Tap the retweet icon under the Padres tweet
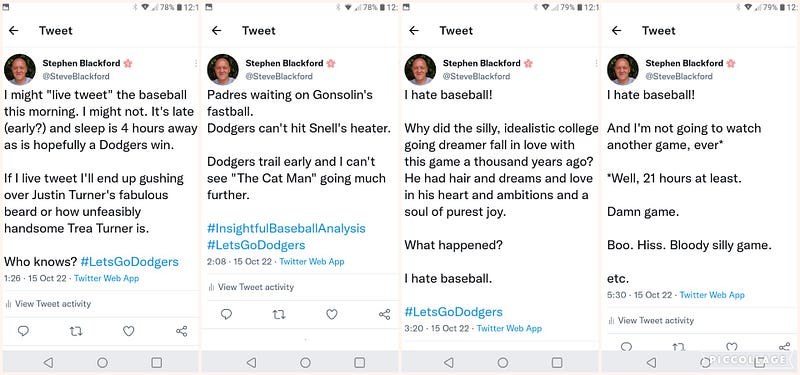This screenshot has height=375, width=800. [279, 315]
